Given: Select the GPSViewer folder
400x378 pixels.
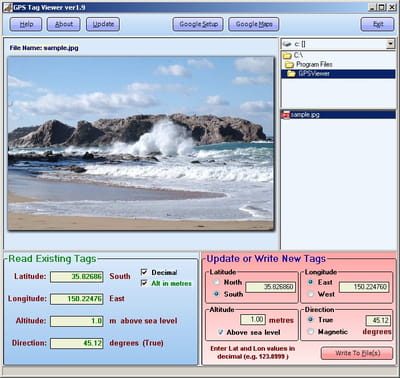Looking at the screenshot, I should 338,74.
